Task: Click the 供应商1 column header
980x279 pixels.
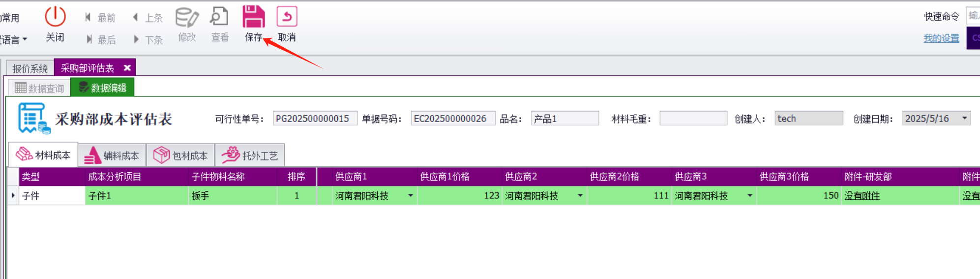Action: 374,177
